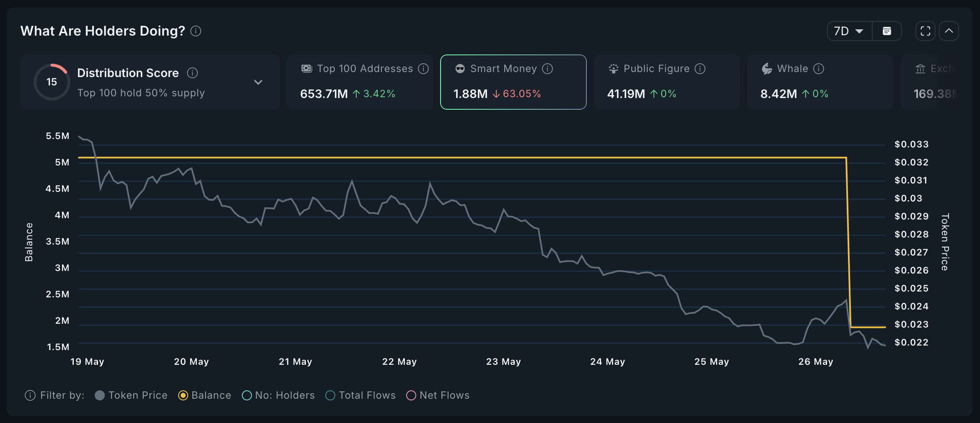
Task: Open the calendar date picker
Action: (887, 31)
